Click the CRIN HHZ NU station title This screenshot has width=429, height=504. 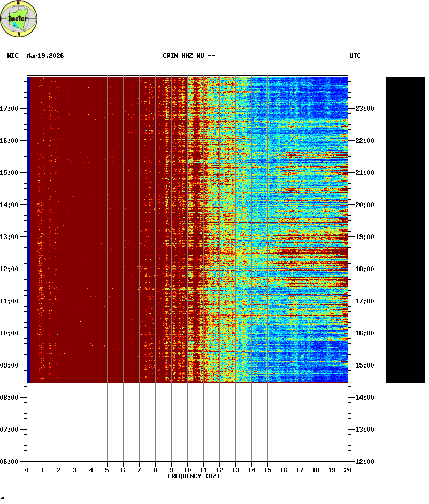(x=189, y=56)
